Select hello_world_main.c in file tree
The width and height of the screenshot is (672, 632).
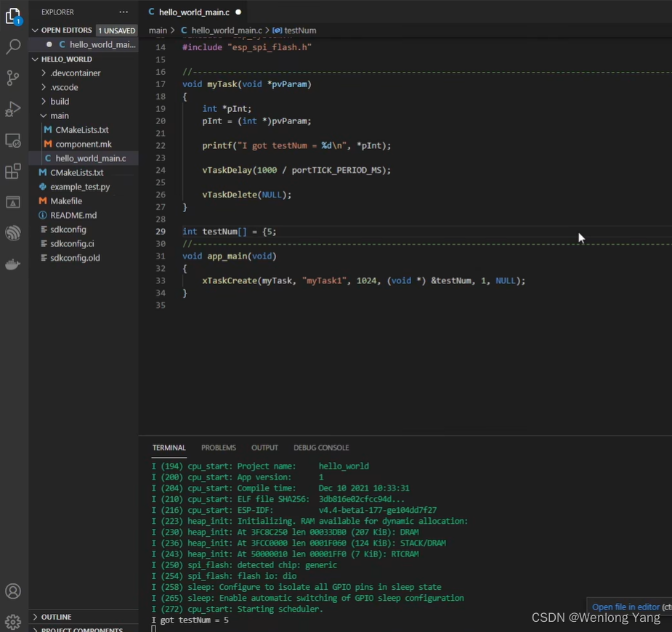(90, 158)
